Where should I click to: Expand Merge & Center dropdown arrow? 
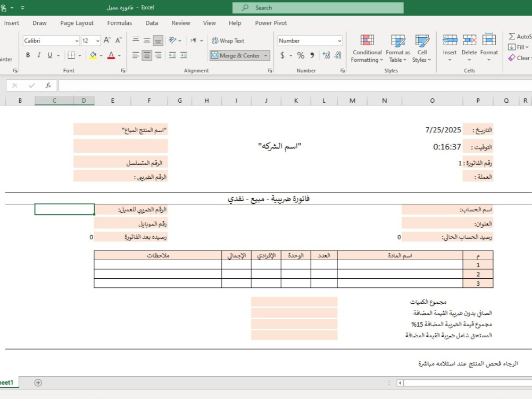pyautogui.click(x=265, y=55)
